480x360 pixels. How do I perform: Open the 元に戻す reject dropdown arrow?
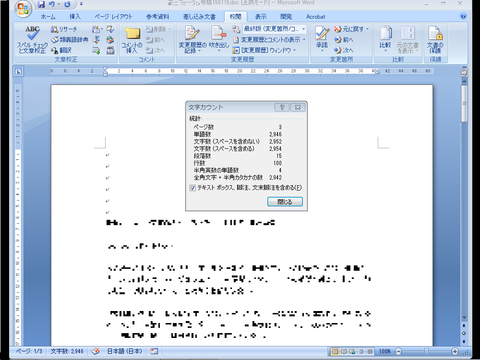pos(368,29)
